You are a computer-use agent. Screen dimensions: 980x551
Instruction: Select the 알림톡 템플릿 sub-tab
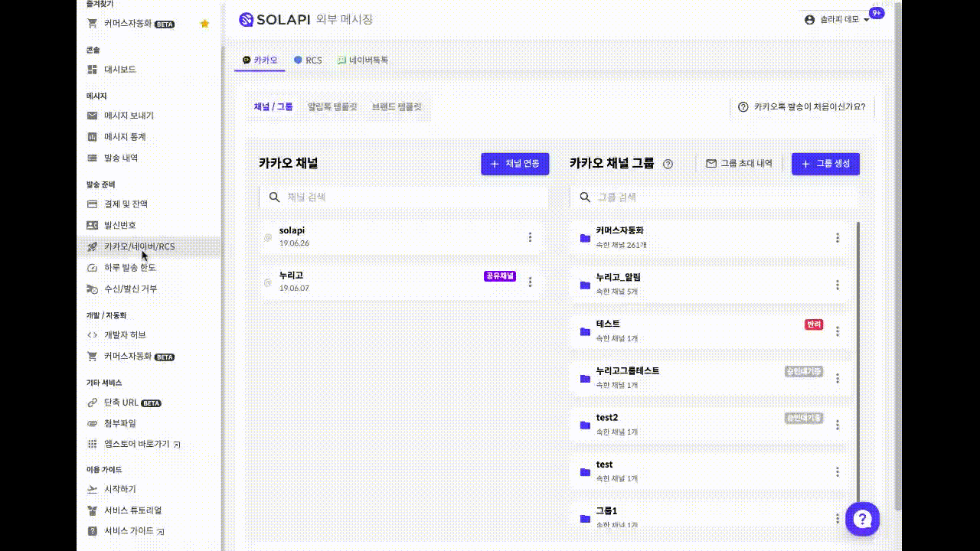coord(332,107)
